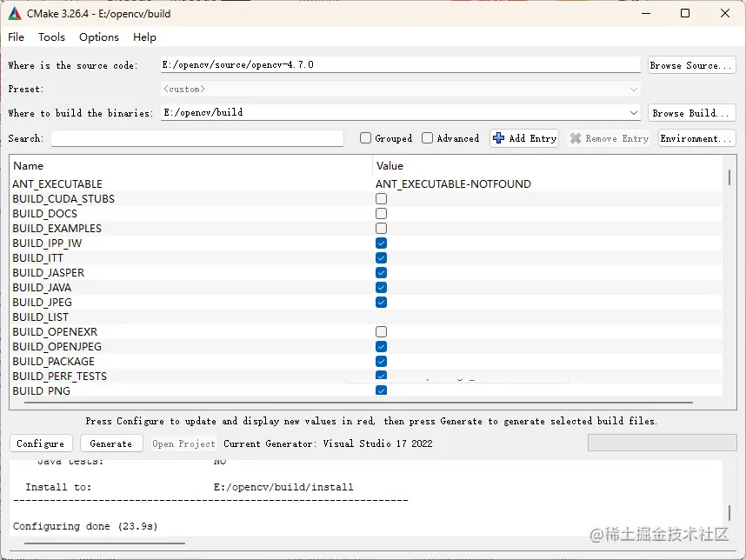Image resolution: width=746 pixels, height=560 pixels.
Task: Click the 'Install to:' log line
Action: 190,487
